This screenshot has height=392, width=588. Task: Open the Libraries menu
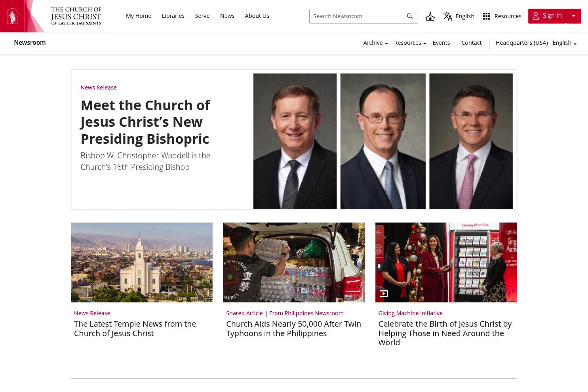point(173,16)
